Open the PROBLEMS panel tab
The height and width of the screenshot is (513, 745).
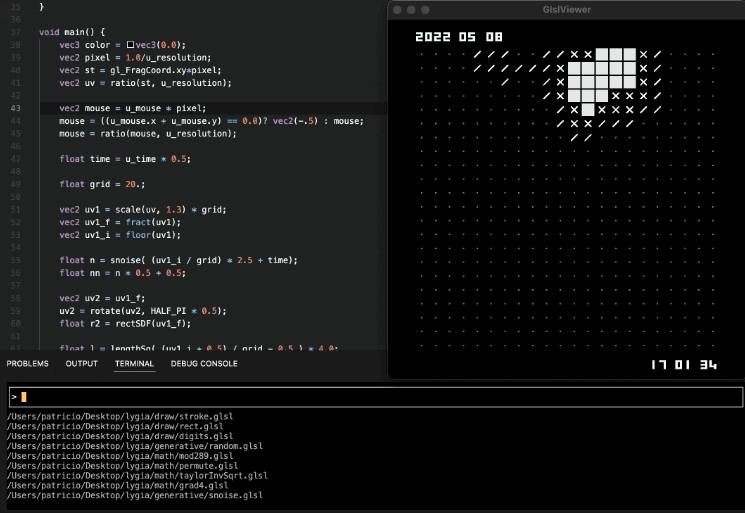[28, 363]
